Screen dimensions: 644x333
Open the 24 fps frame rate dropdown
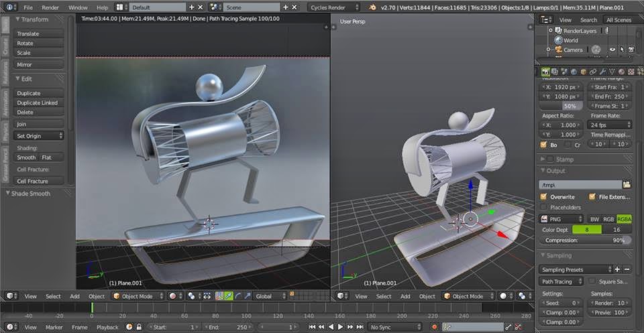(x=610, y=125)
